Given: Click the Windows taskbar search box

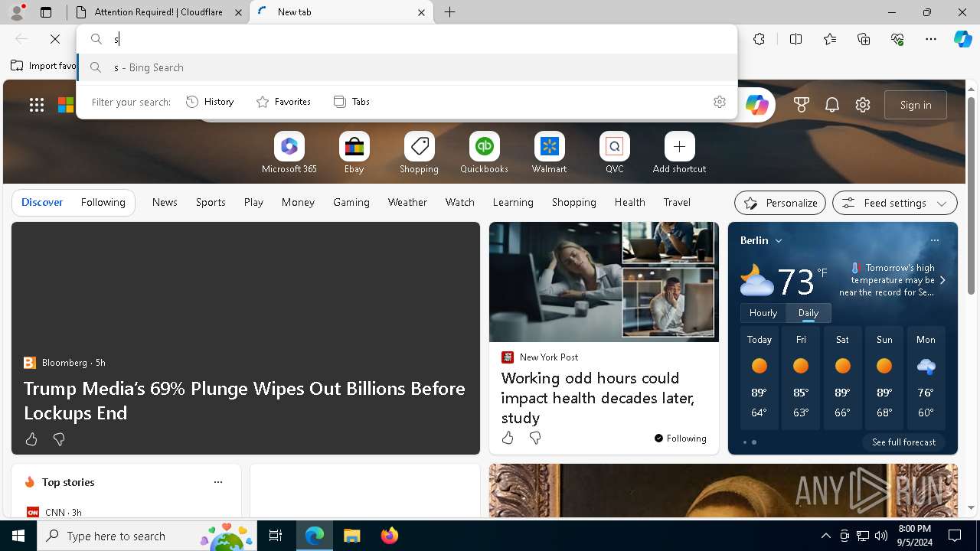Looking at the screenshot, I should [x=148, y=536].
